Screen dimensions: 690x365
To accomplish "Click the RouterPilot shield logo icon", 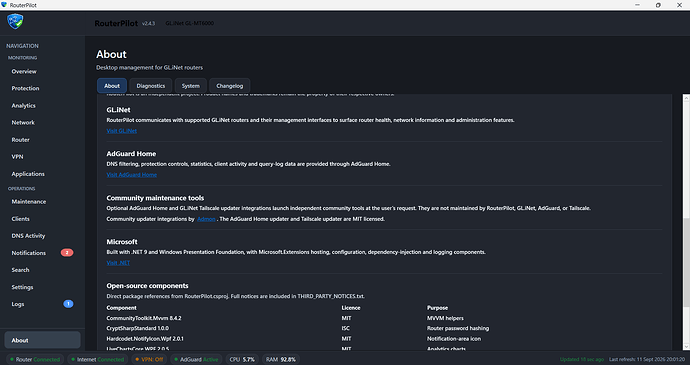I will [15, 22].
